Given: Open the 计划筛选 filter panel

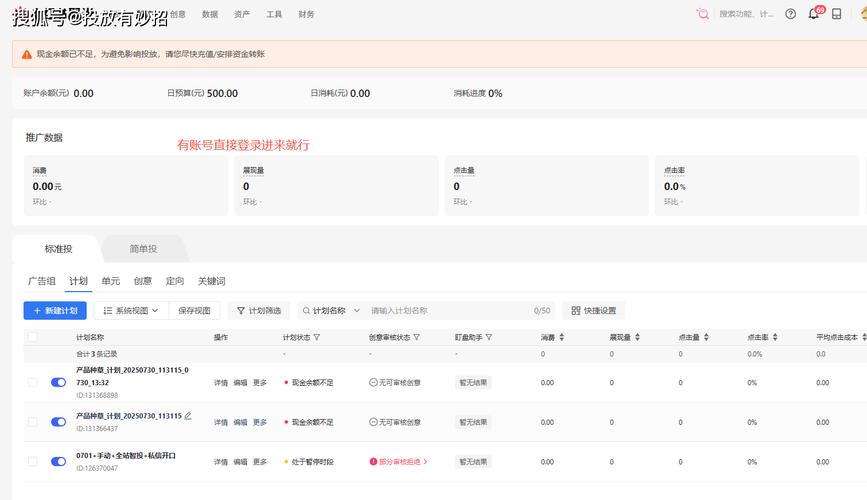Looking at the screenshot, I should (x=259, y=310).
